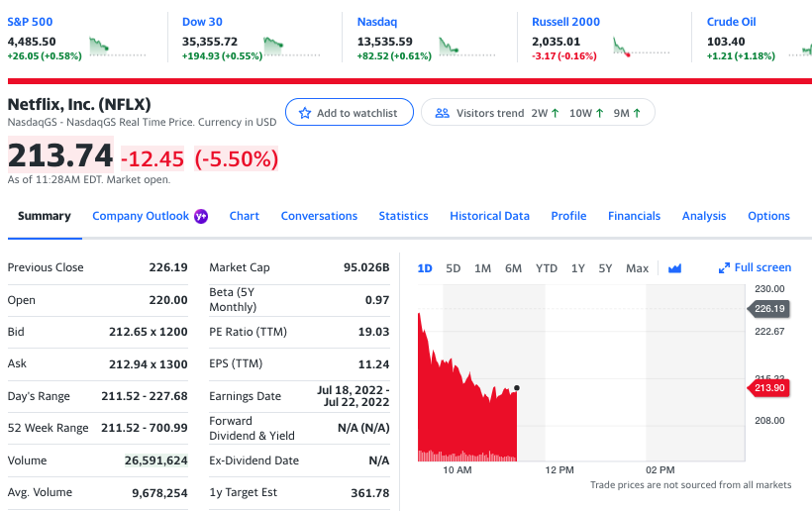
Task: Click the (-5.50%) percent change
Action: [236, 158]
